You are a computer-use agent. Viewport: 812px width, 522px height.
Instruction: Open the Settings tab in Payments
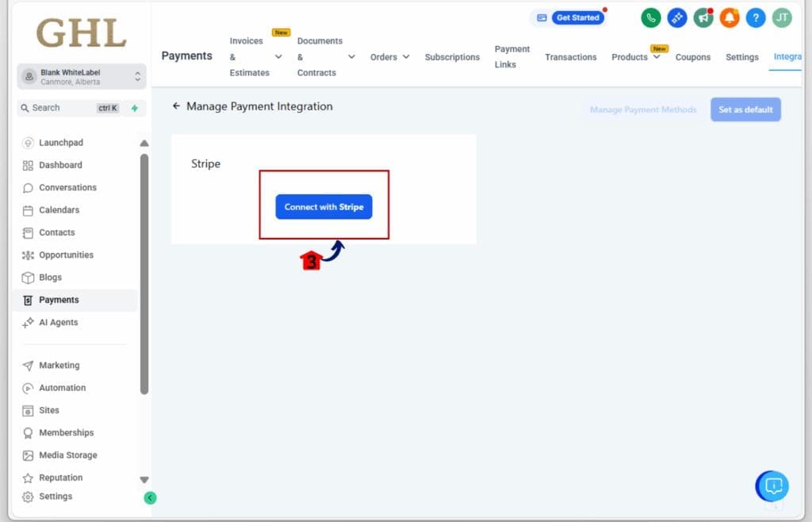tap(741, 57)
